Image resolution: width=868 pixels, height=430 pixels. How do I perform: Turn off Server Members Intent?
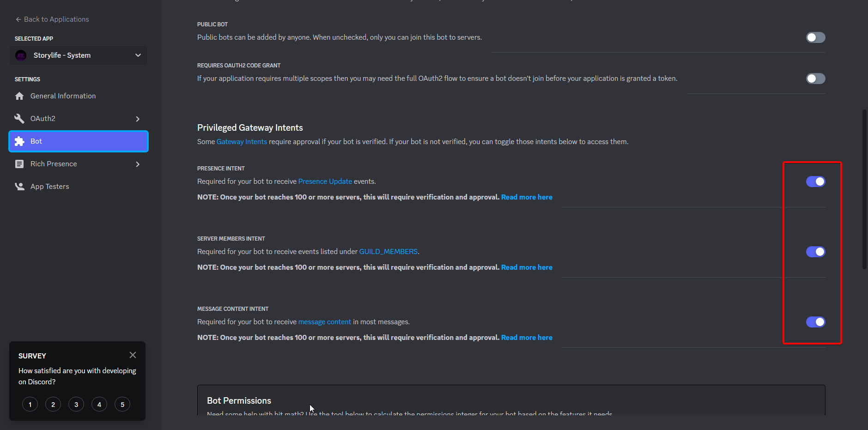pyautogui.click(x=815, y=252)
